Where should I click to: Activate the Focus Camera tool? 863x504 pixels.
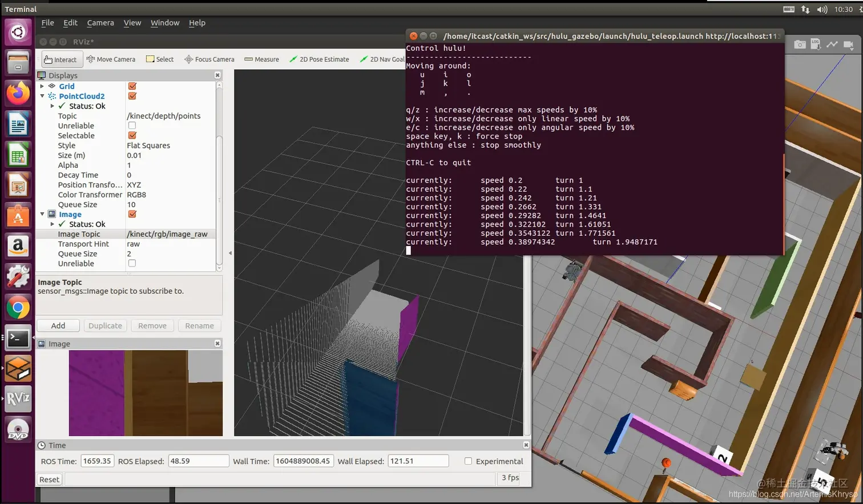click(209, 59)
